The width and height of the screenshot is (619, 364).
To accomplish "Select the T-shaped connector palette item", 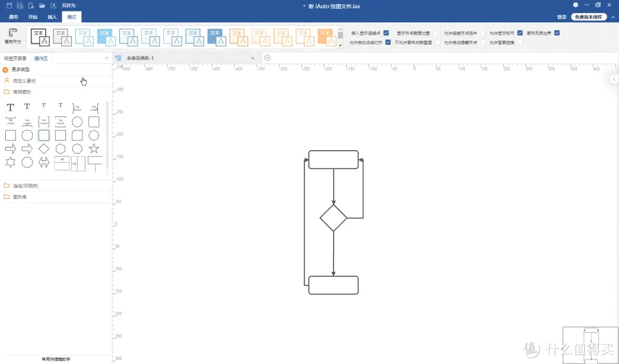I will pyautogui.click(x=95, y=163).
